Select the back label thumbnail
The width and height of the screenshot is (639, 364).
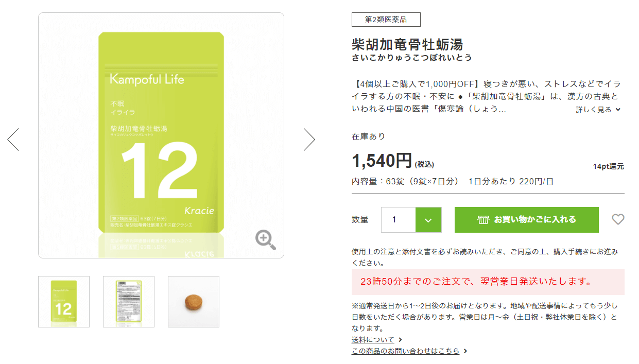(129, 302)
